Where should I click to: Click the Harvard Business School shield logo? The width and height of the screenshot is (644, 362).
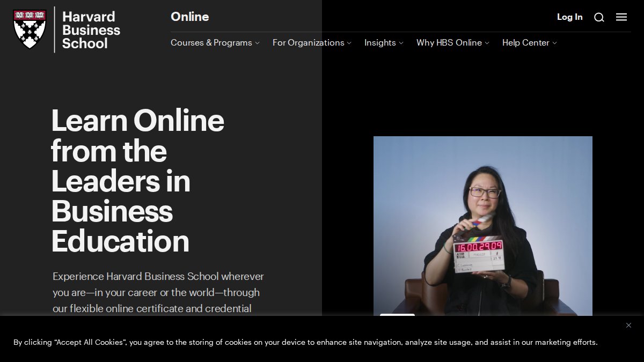(x=30, y=29)
